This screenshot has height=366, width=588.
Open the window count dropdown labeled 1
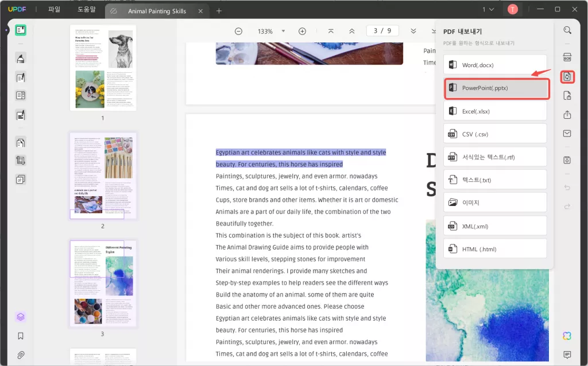coord(488,9)
